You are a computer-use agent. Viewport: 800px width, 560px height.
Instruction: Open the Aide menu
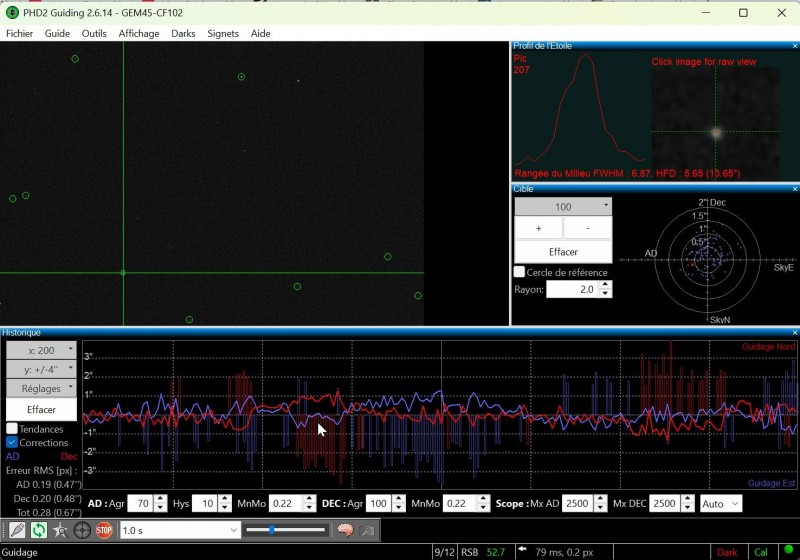[260, 34]
